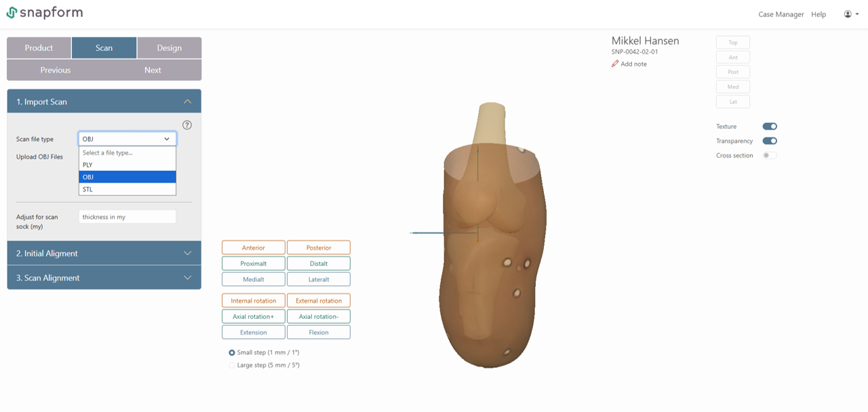This screenshot has width=868, height=412.
Task: Click patient name Mikkel Hansen
Action: coord(645,41)
